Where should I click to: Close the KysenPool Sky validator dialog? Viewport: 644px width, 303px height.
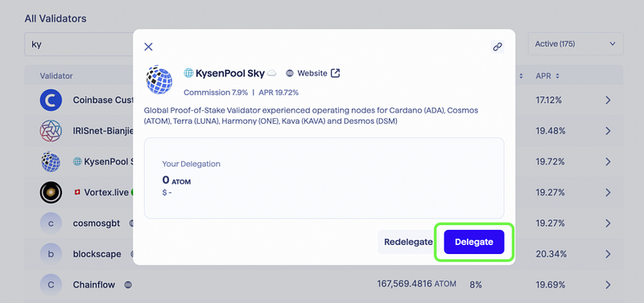(148, 47)
